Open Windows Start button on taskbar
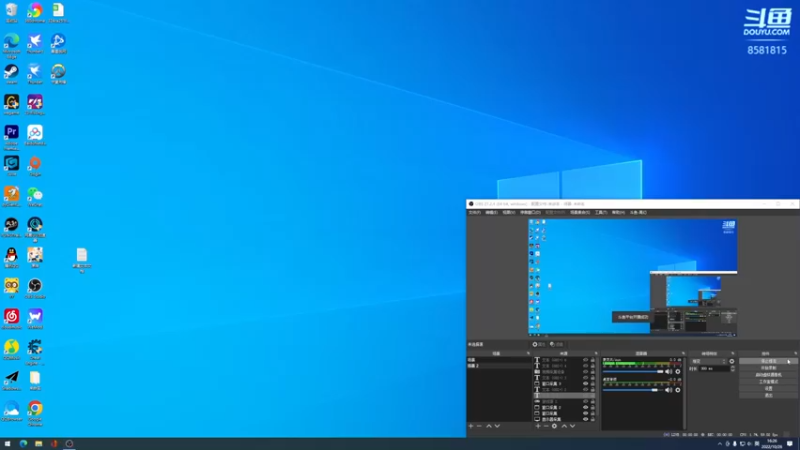The image size is (800, 450). click(x=7, y=444)
